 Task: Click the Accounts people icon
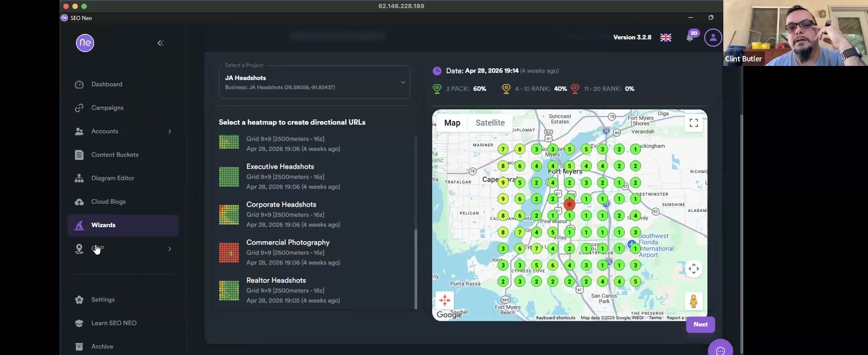(x=79, y=131)
